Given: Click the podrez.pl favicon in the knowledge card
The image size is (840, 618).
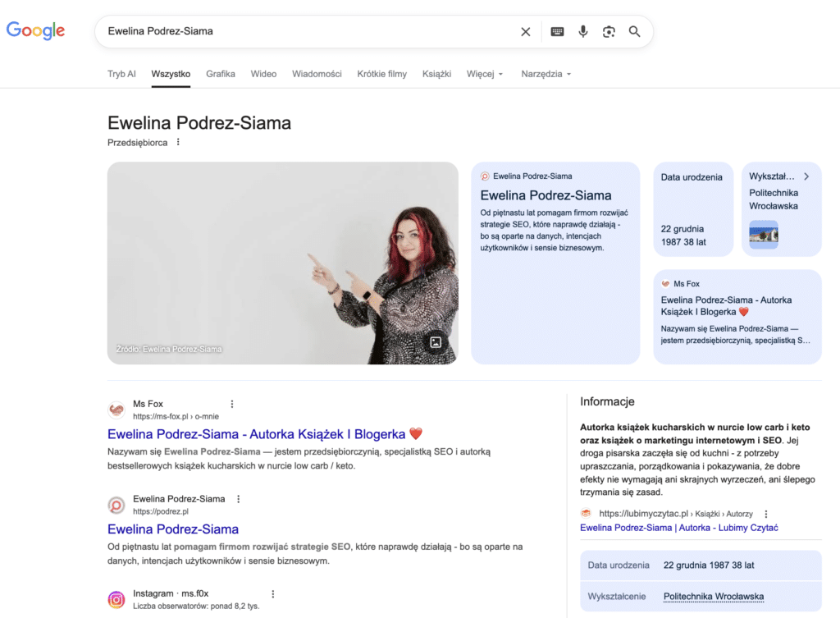Looking at the screenshot, I should (485, 176).
